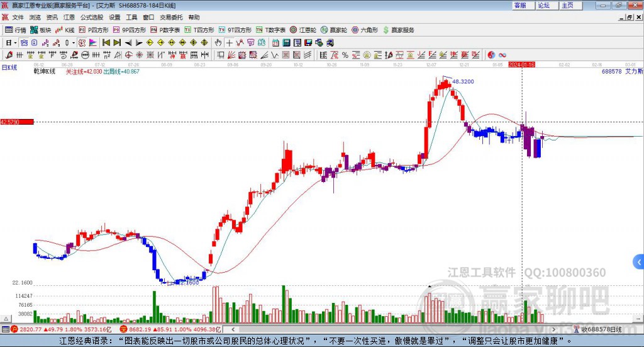Click the blue infinity loop icon
The height and width of the screenshot is (347, 644).
(502, 55)
